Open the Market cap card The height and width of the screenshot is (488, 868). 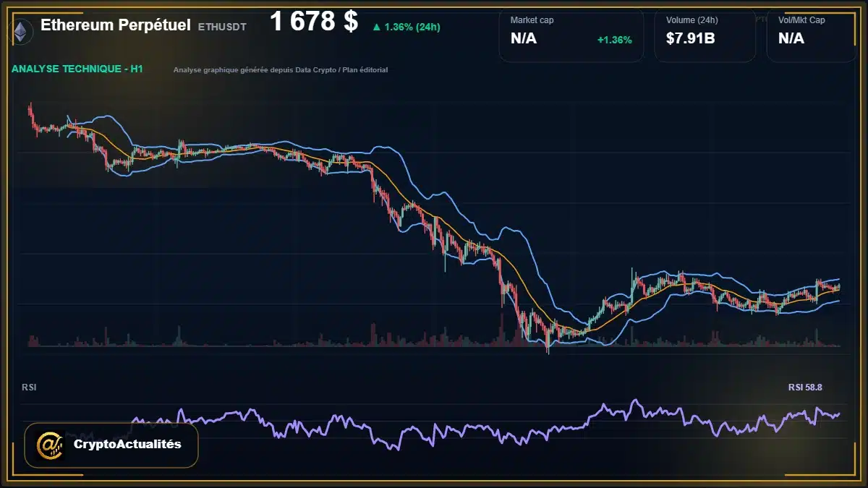[x=571, y=35]
